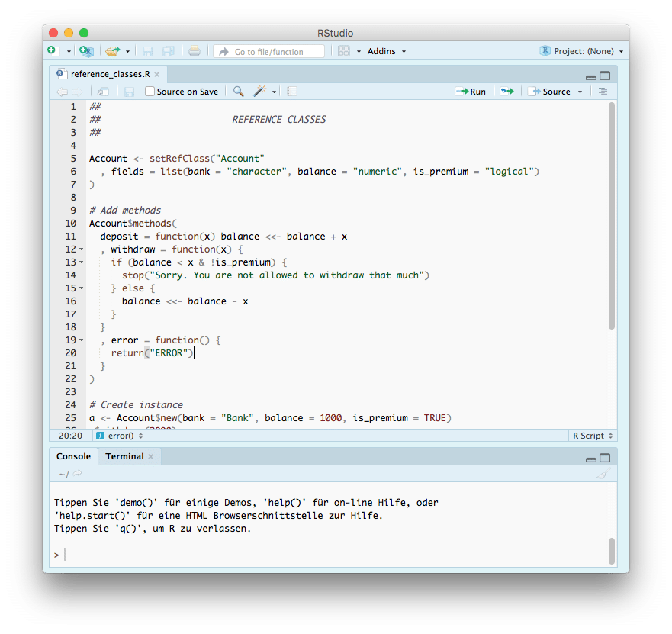Image resolution: width=672 pixels, height=634 pixels.
Task: Open the Code Tools dropdown arrow
Action: click(x=275, y=92)
